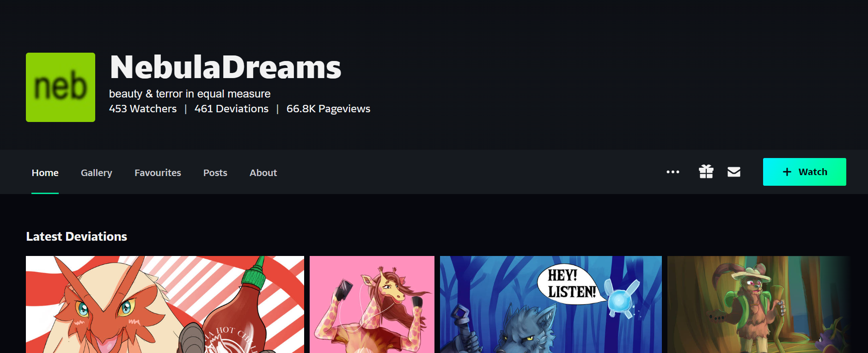Screen dimensions: 868x353
Task: Open the 453 Watchers link
Action: [143, 109]
